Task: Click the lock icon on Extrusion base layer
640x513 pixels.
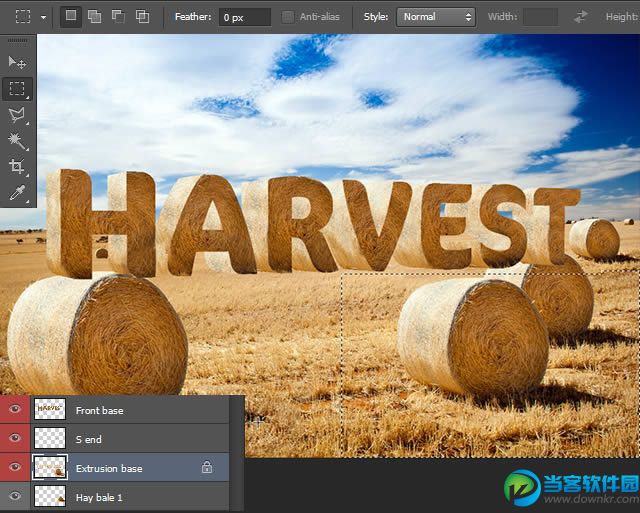Action: 207,467
